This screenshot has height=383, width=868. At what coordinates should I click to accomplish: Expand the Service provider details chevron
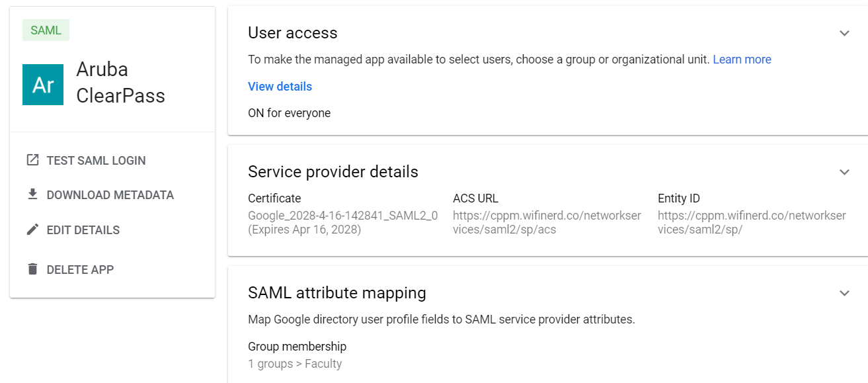coord(844,172)
